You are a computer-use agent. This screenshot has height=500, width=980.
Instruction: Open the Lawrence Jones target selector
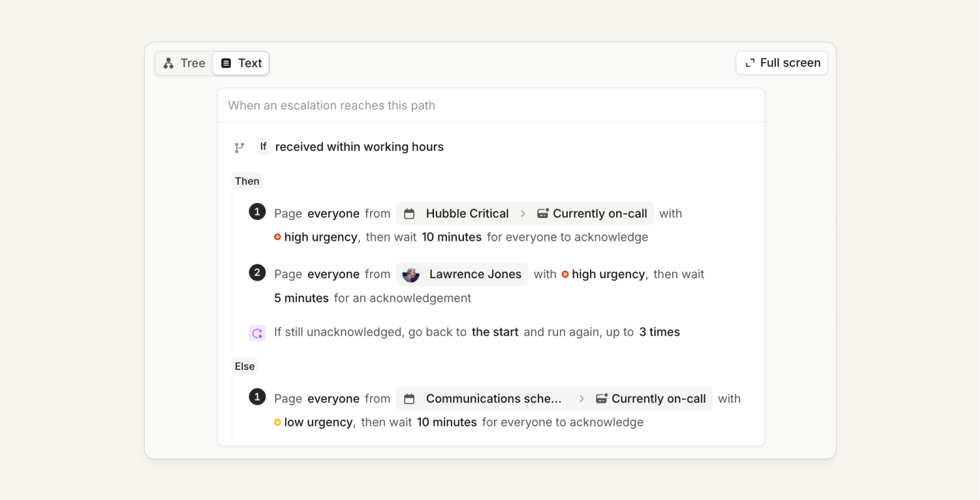(x=462, y=274)
